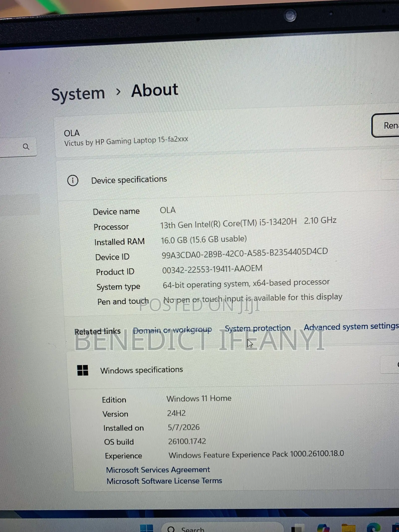Click the About breadcrumb title
This screenshot has width=399, height=532.
tap(155, 90)
